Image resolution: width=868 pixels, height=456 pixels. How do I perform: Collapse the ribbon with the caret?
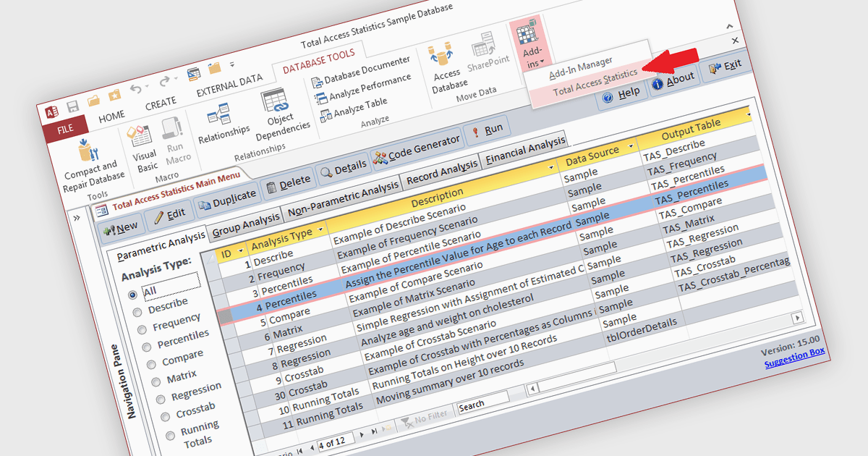click(x=729, y=25)
